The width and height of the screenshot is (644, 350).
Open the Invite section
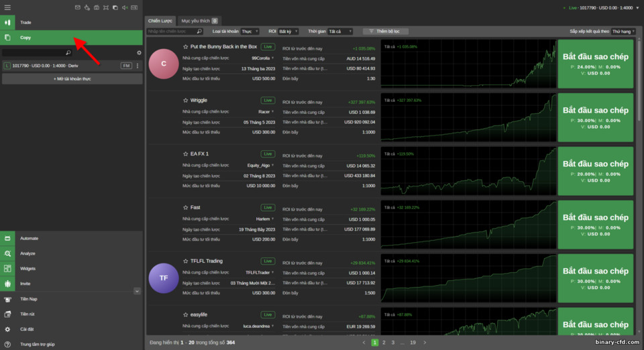72,284
